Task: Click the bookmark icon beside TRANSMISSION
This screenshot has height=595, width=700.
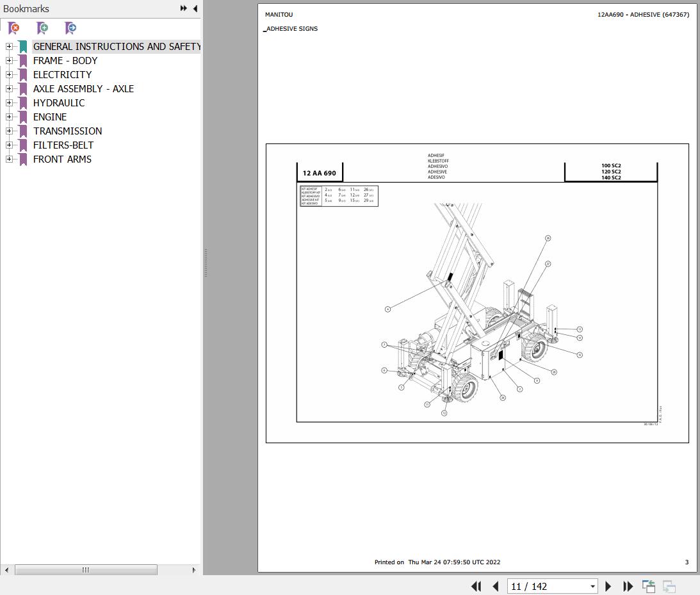Action: point(23,131)
